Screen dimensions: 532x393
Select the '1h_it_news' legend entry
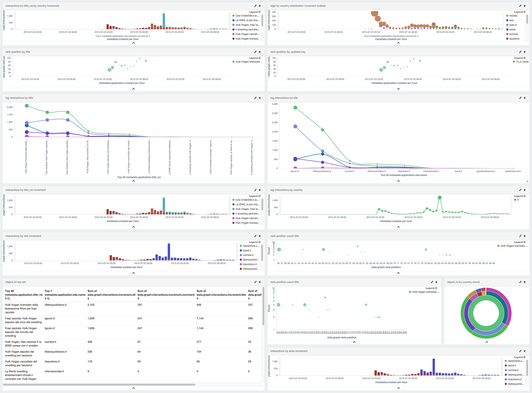[521, 62]
